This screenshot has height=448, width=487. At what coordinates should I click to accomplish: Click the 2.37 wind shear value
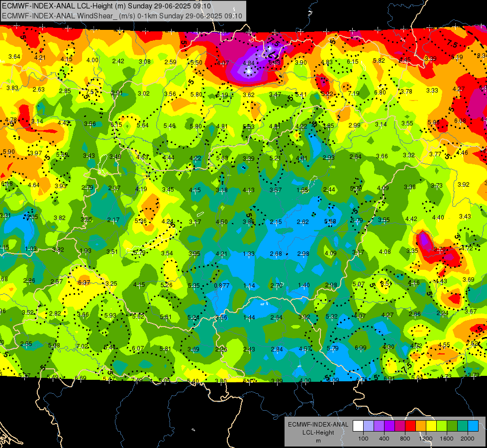pyautogui.click(x=114, y=188)
